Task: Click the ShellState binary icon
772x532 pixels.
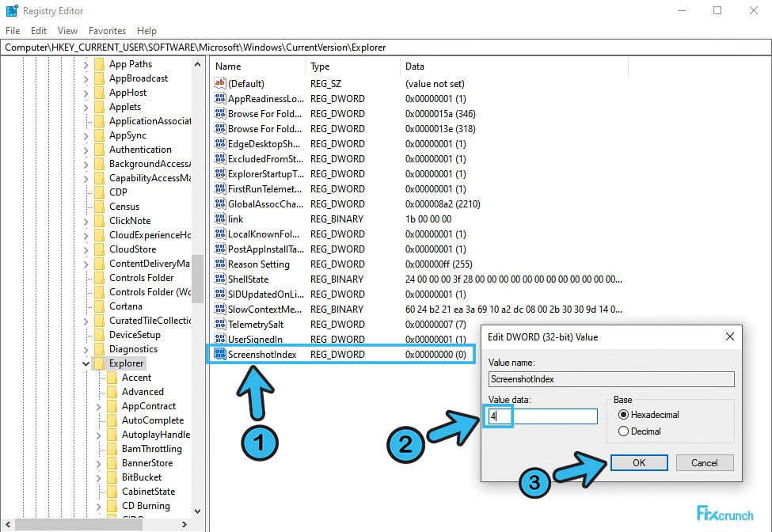Action: tap(219, 279)
